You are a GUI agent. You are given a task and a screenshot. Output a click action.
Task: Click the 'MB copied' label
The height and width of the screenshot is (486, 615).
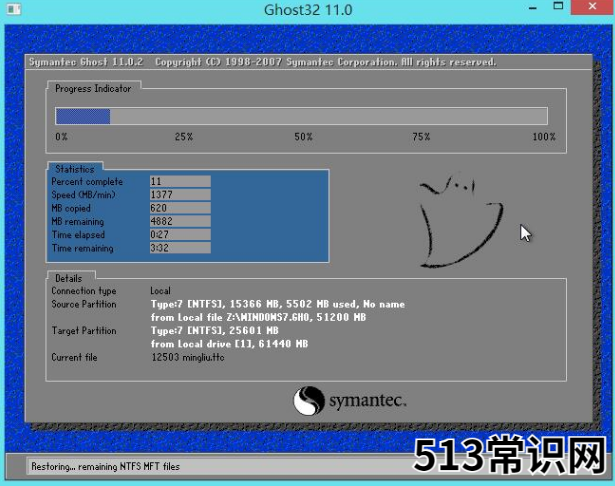click(x=71, y=208)
